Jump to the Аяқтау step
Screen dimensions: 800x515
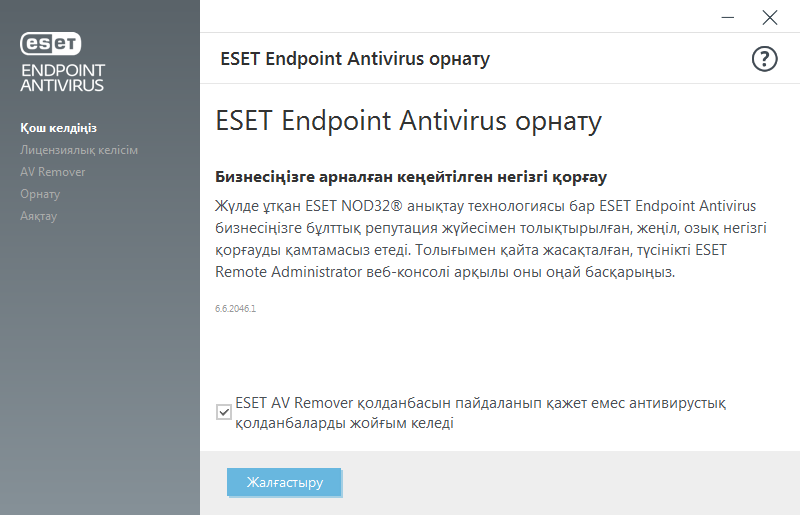[38, 216]
